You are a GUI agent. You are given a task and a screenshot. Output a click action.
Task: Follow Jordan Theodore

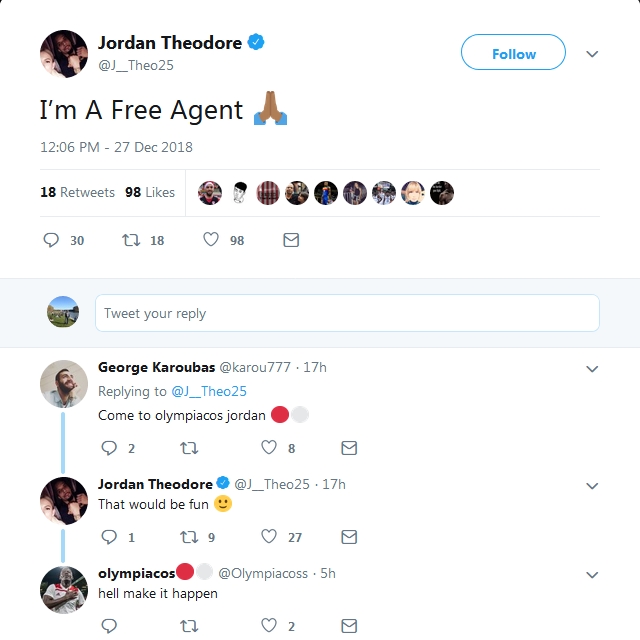click(513, 52)
